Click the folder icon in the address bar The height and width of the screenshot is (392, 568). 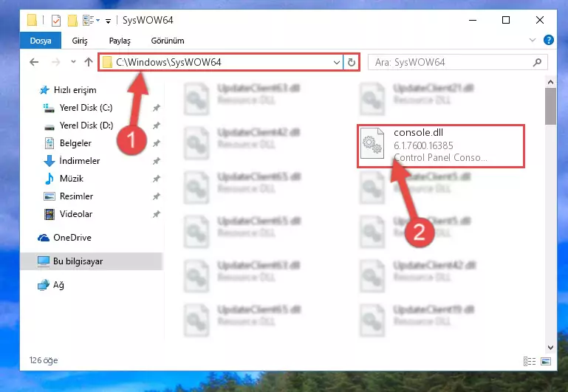pyautogui.click(x=107, y=62)
